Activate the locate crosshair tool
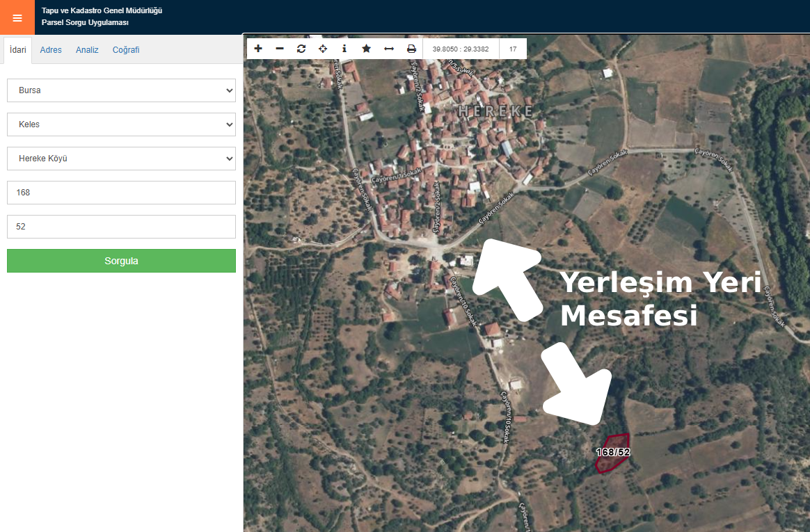810x532 pixels. 323,49
